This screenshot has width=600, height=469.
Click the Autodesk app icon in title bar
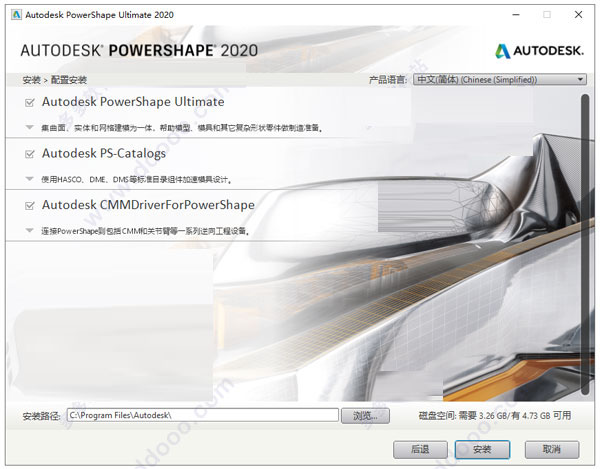coord(16,15)
